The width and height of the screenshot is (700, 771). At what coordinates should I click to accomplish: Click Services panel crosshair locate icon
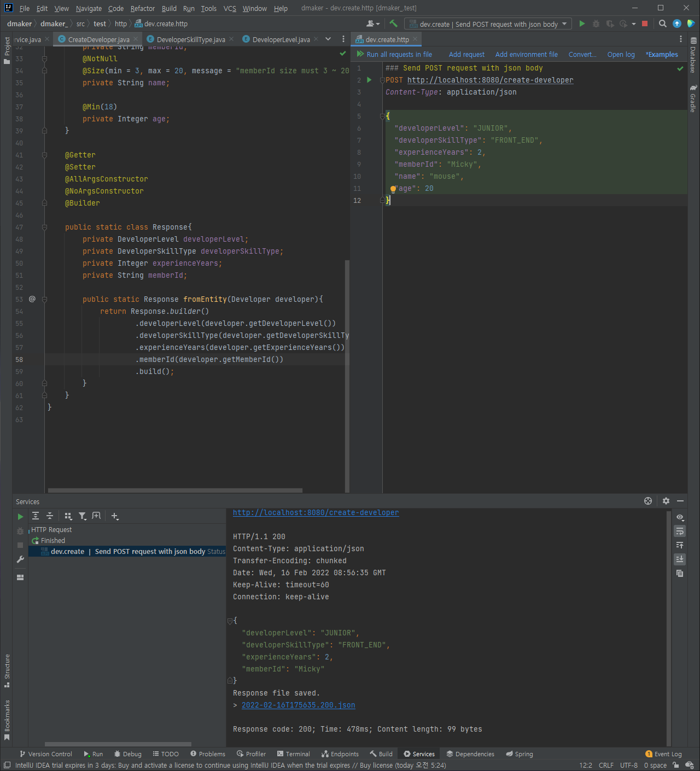648,501
